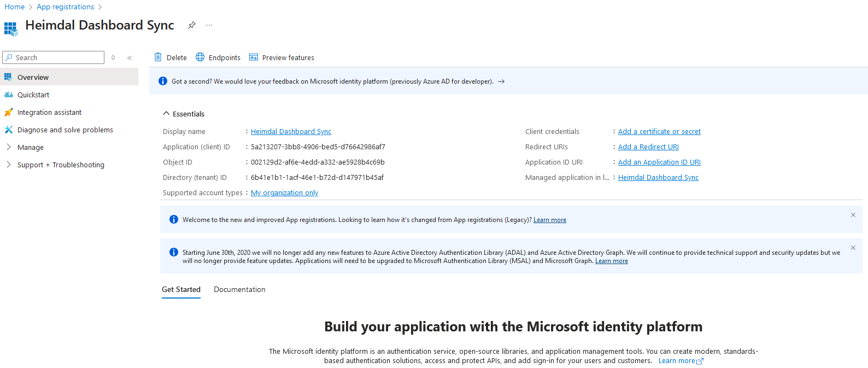The width and height of the screenshot is (868, 368).
Task: Go to Home breadcrumb
Action: point(15,7)
